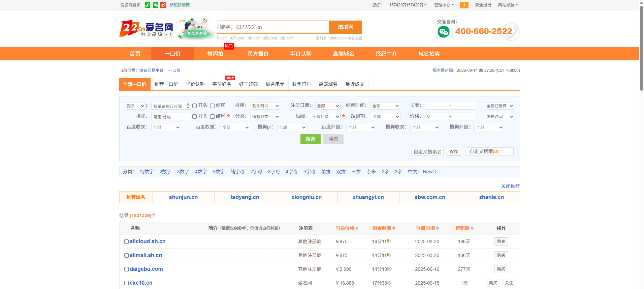
Task: Enable the first 开头 checkbox in name filter
Action: pyautogui.click(x=194, y=106)
